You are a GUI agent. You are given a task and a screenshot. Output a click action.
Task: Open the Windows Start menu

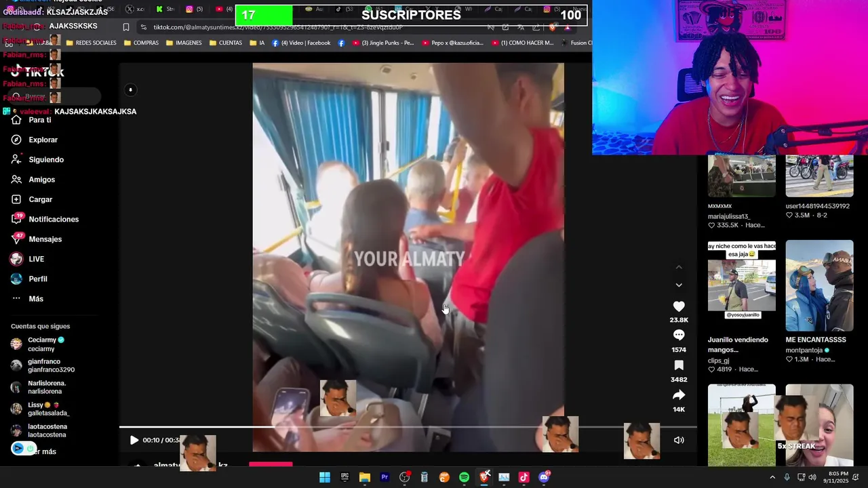325,477
